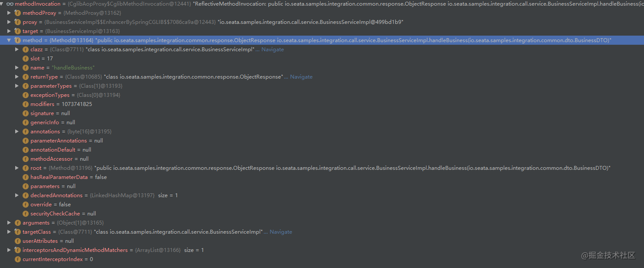Screen dimensions: 644x268
Task: Click field icon next to parameters
Action: pyautogui.click(x=25, y=186)
